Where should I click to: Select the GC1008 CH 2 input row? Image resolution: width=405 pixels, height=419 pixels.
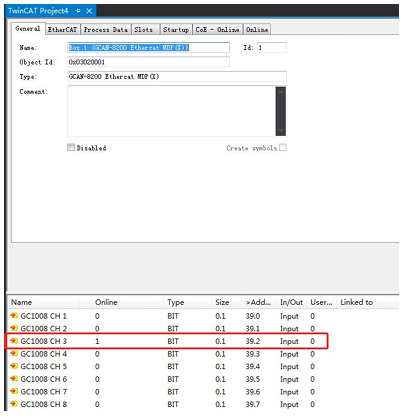point(202,328)
